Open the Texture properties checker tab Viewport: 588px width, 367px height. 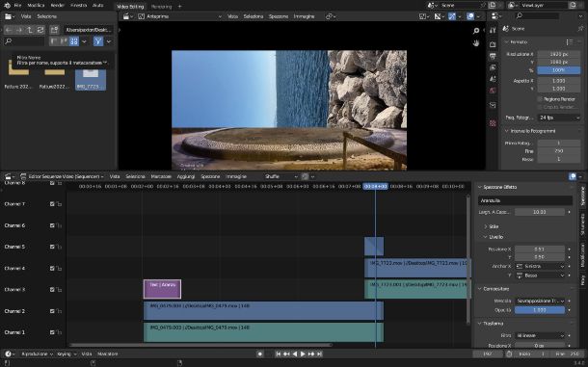(493, 123)
